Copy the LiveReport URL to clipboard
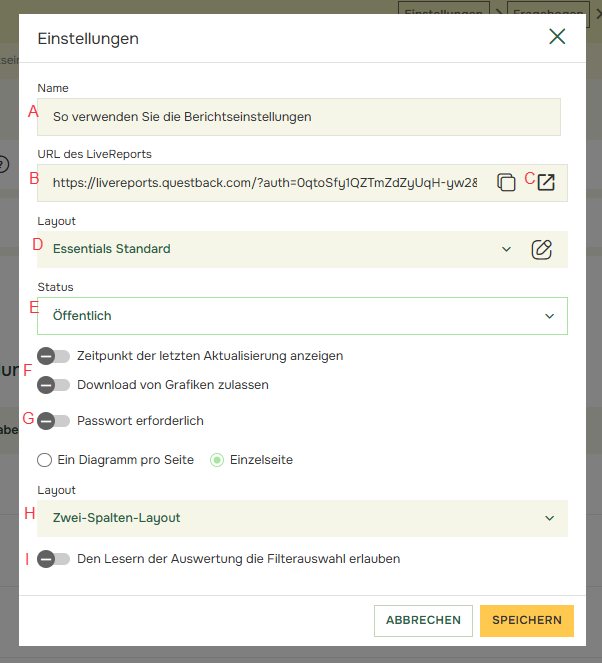 (x=507, y=182)
